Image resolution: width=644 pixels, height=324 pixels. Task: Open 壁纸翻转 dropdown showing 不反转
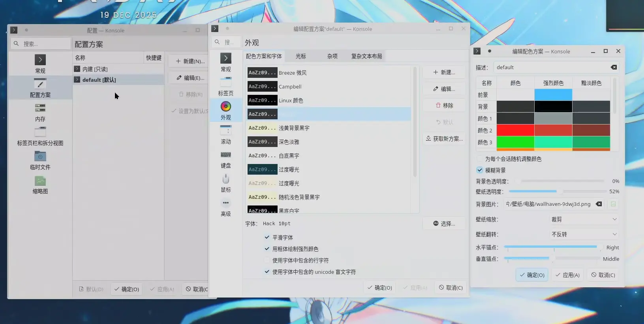click(x=584, y=234)
